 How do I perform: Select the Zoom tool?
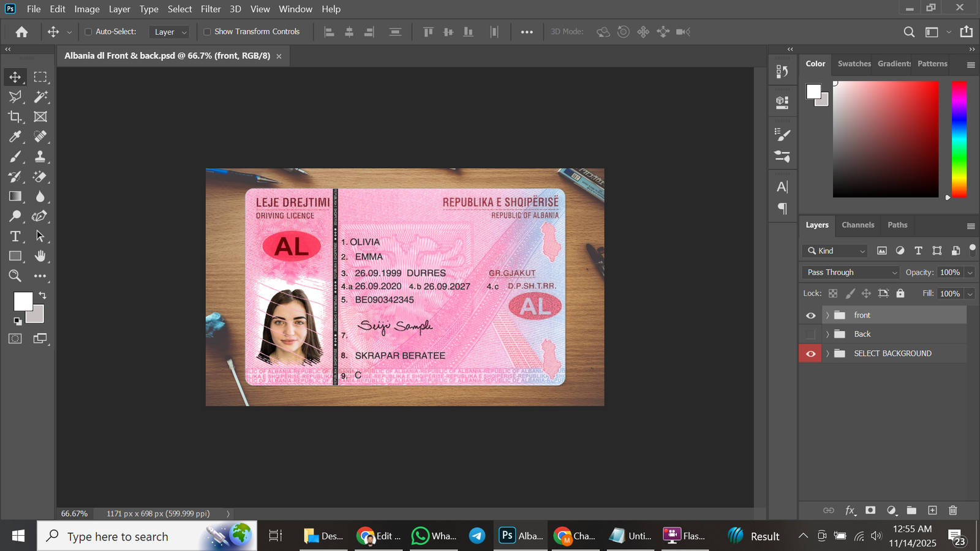[15, 275]
